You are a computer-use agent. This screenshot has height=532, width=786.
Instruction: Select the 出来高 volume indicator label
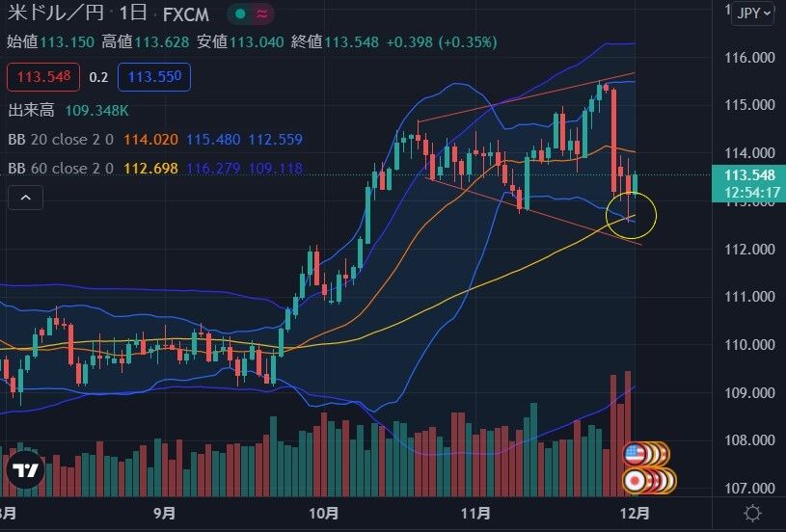tap(31, 110)
